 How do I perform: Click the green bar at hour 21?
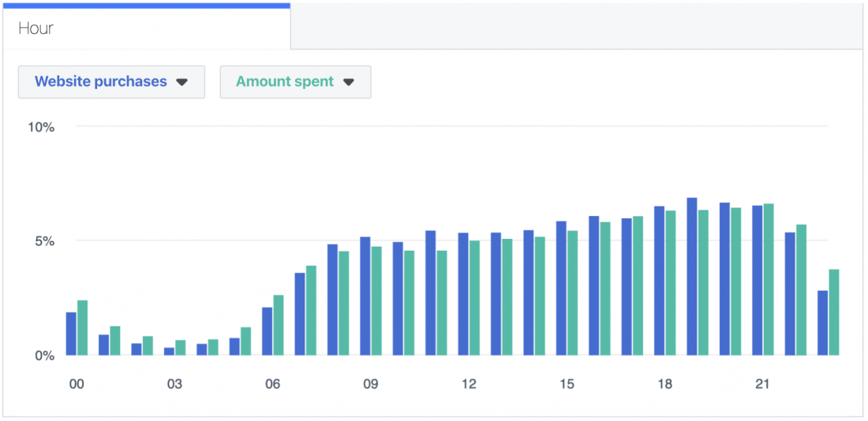click(769, 279)
